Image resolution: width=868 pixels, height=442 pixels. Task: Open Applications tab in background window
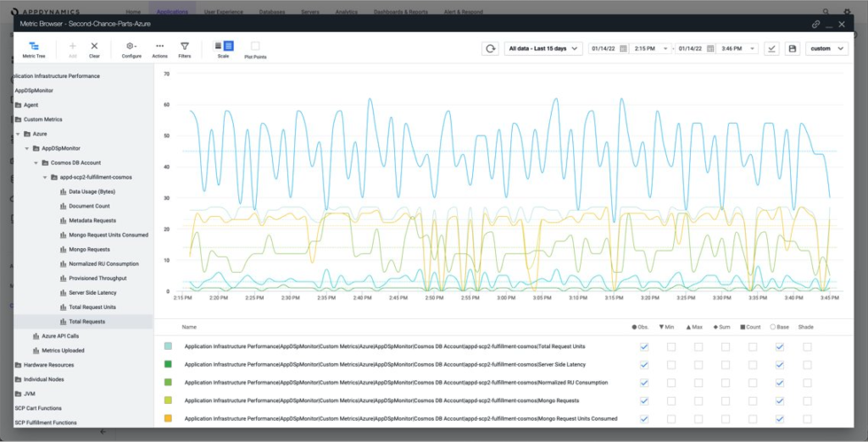tap(172, 12)
